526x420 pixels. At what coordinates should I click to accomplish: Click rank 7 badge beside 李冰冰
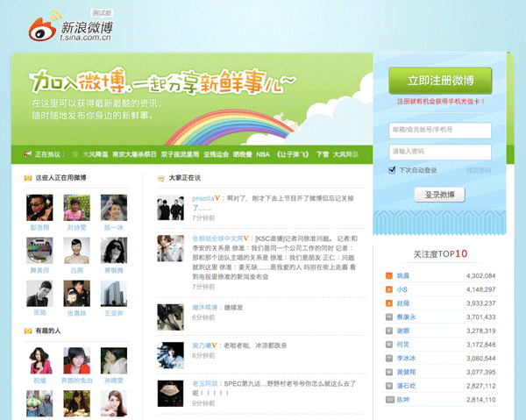[x=389, y=359]
